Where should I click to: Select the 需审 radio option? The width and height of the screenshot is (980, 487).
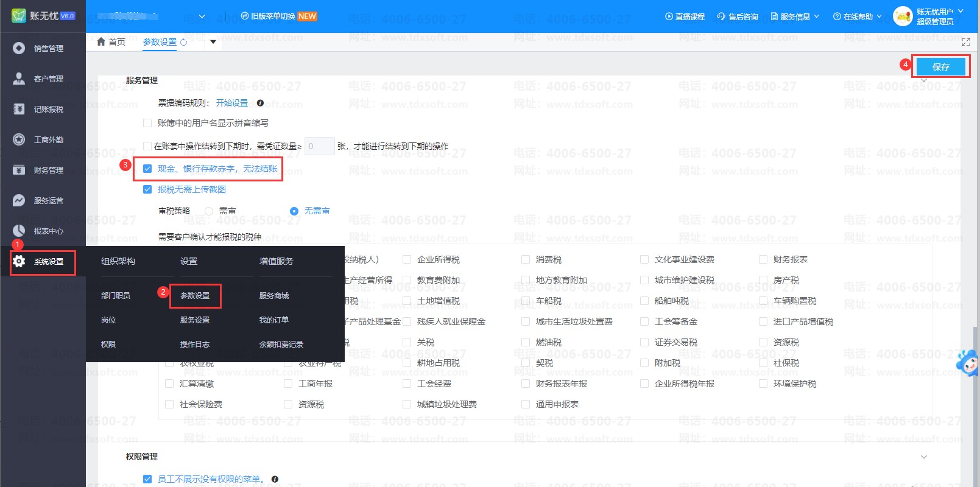209,211
